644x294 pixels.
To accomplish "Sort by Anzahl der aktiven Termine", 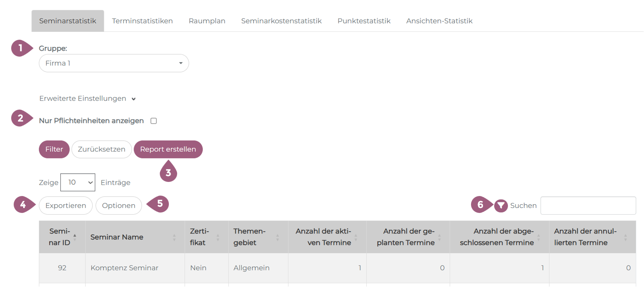I will (356, 237).
